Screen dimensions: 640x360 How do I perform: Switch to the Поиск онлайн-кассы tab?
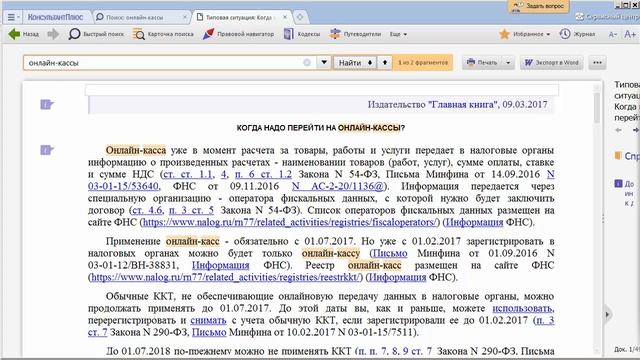pos(135,17)
